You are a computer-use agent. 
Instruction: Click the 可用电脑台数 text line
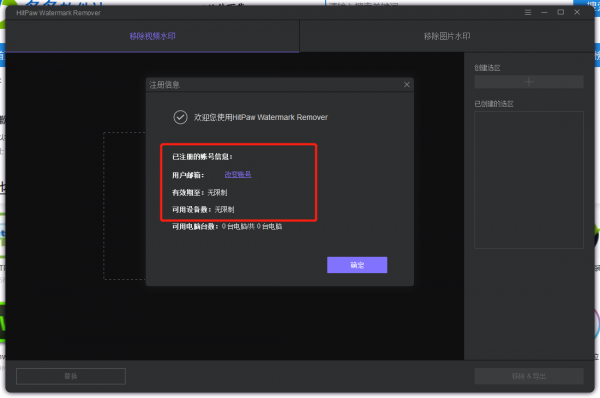[227, 227]
